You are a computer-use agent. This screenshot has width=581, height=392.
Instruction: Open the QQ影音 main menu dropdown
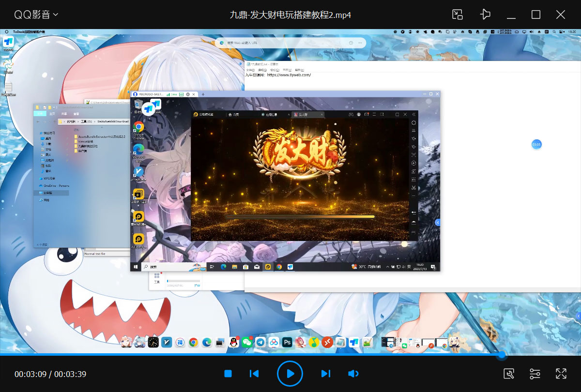(36, 15)
